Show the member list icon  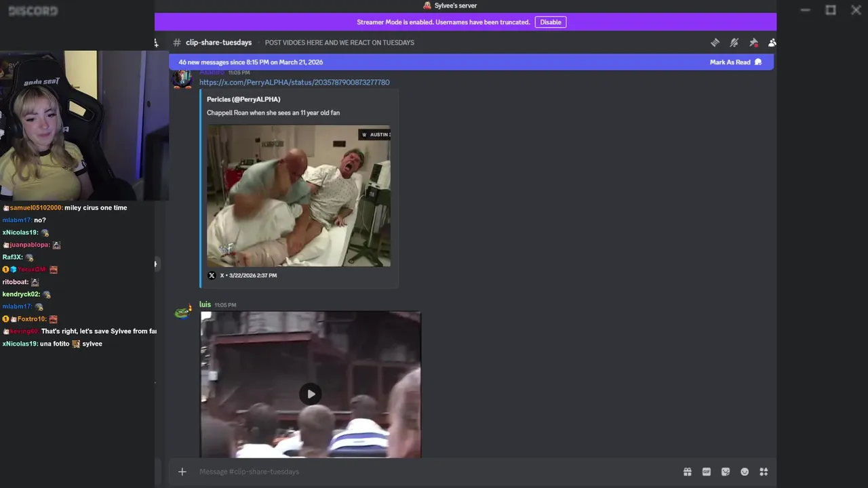[772, 43]
